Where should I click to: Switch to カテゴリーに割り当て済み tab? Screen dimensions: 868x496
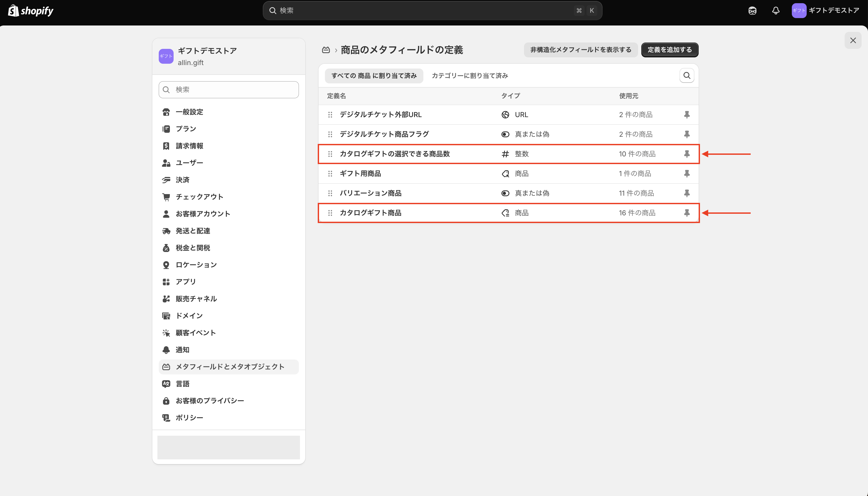pos(470,76)
